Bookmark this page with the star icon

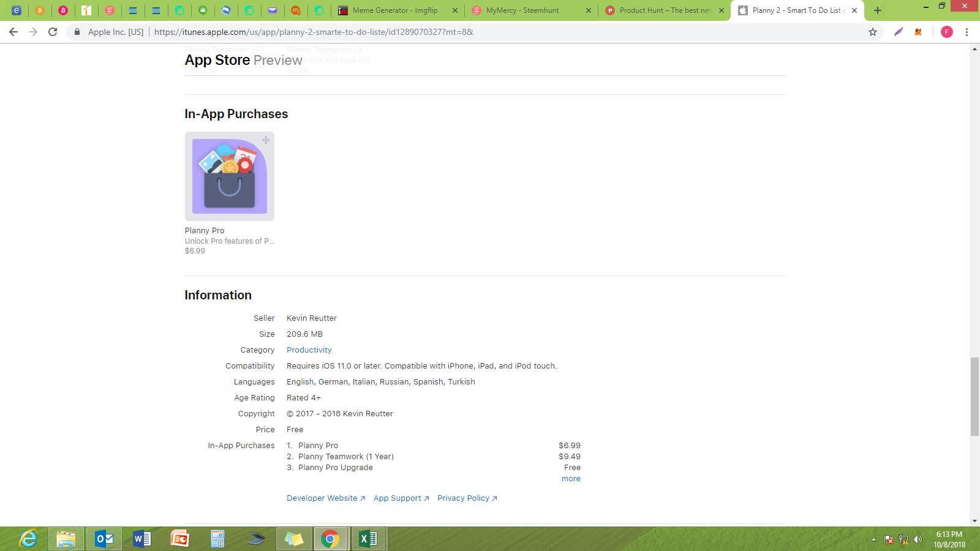[873, 32]
